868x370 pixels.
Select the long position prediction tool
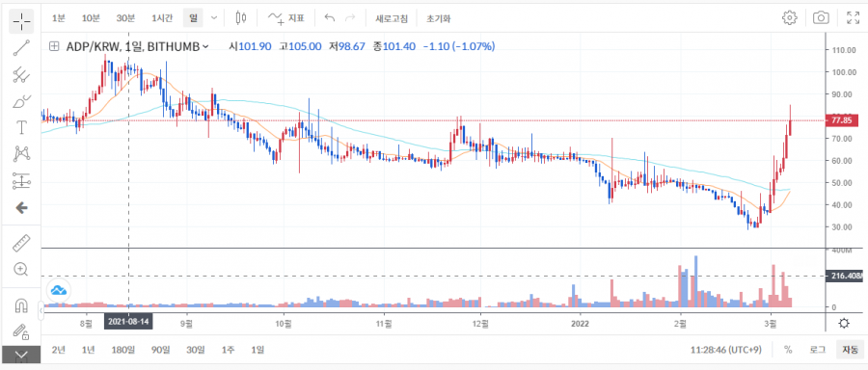point(21,180)
